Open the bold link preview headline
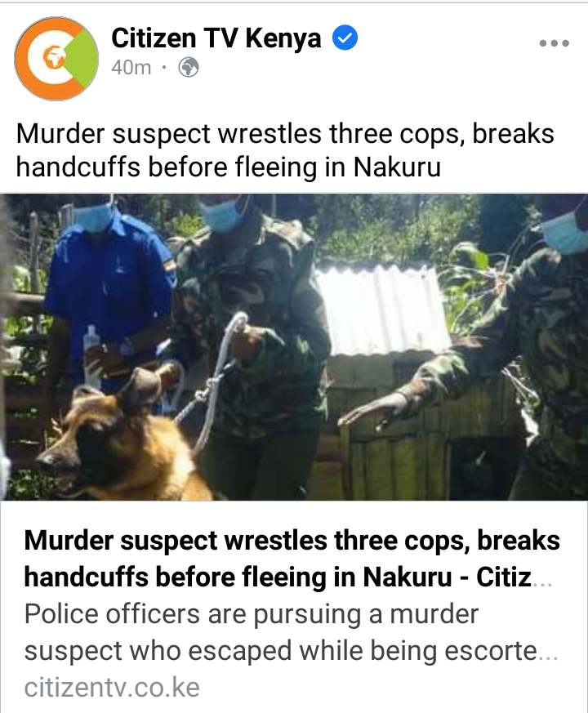The image size is (588, 713). tap(292, 559)
